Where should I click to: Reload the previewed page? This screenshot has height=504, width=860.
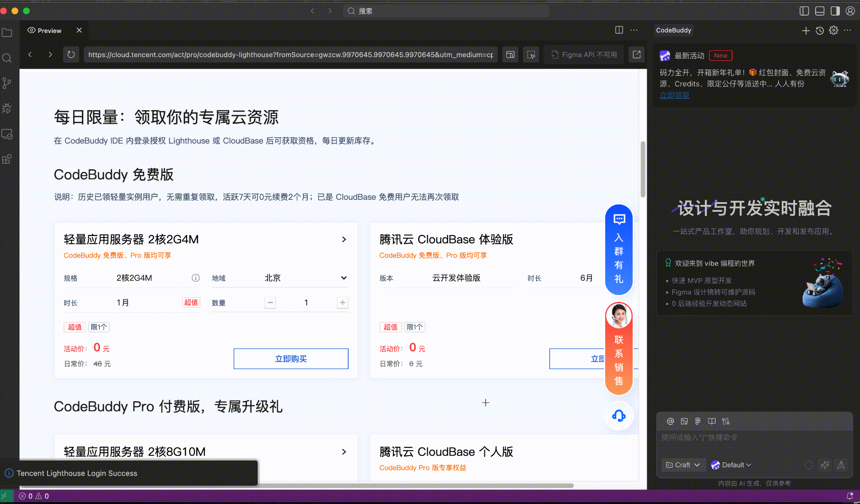point(71,54)
